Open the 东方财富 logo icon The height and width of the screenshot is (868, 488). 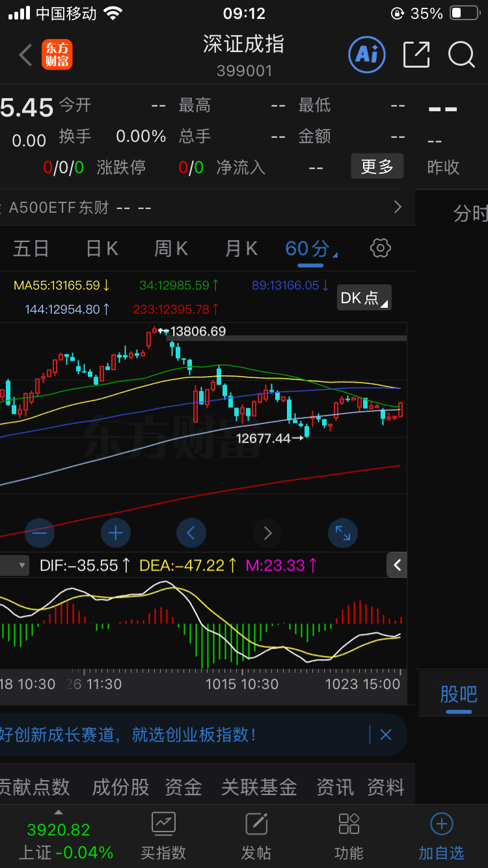(x=57, y=55)
